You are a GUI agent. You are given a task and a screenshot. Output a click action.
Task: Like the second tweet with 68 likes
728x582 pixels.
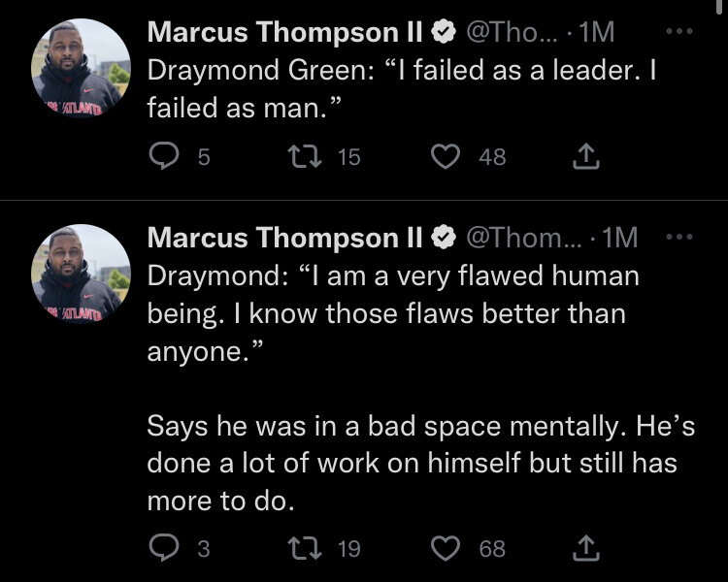(446, 548)
